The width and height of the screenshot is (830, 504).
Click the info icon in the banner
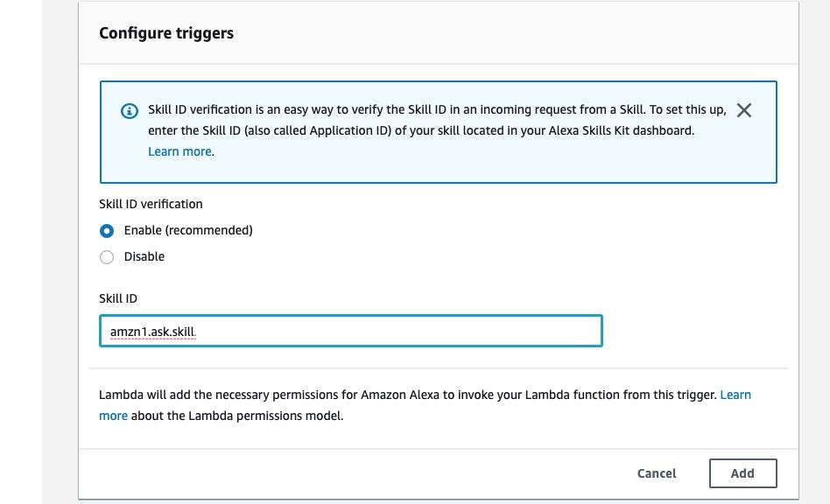[129, 111]
